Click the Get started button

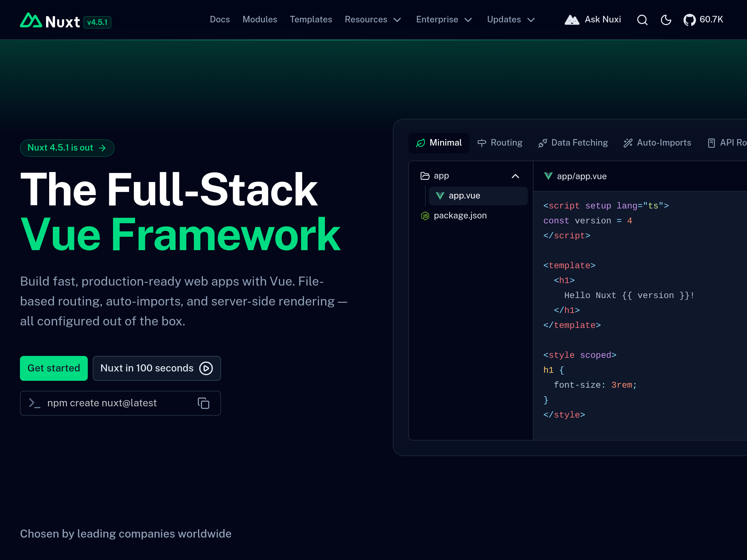pos(54,368)
